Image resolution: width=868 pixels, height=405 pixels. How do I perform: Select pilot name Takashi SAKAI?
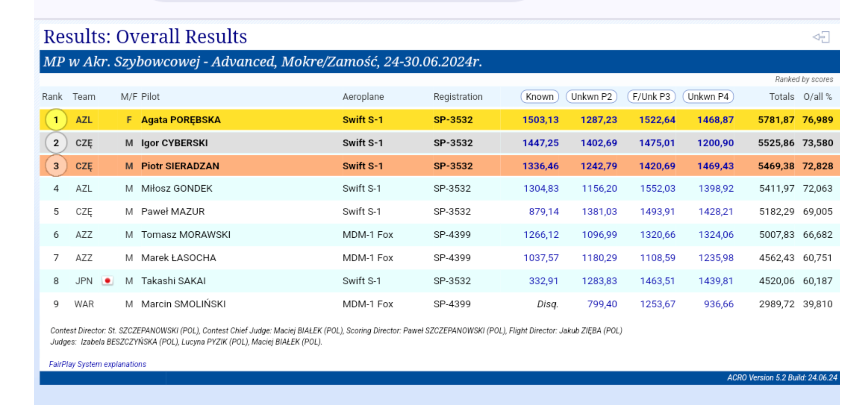[x=173, y=281]
